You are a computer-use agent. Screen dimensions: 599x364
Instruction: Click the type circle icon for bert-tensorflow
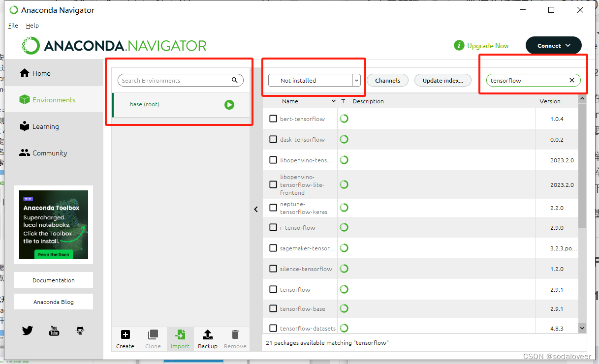point(344,119)
